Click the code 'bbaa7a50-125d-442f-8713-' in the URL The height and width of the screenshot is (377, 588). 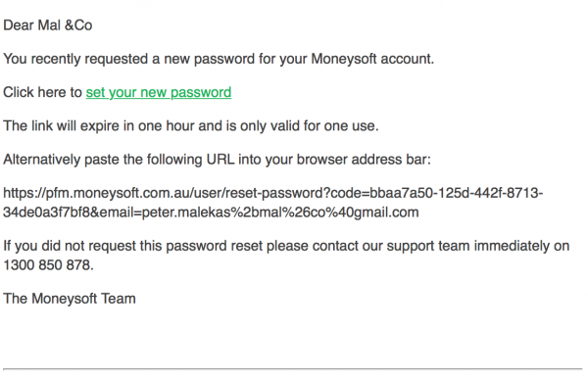pos(457,193)
